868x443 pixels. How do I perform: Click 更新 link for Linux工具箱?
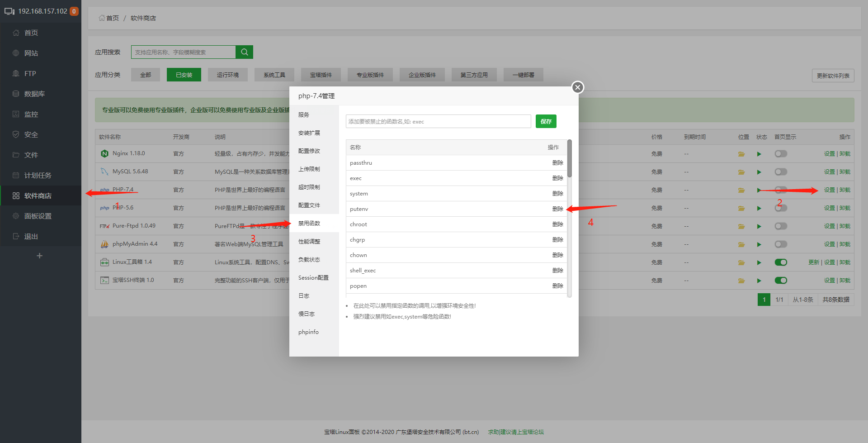pos(814,262)
